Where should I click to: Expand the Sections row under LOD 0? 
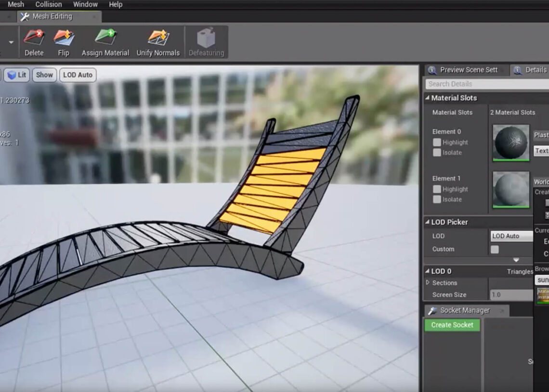[428, 283]
